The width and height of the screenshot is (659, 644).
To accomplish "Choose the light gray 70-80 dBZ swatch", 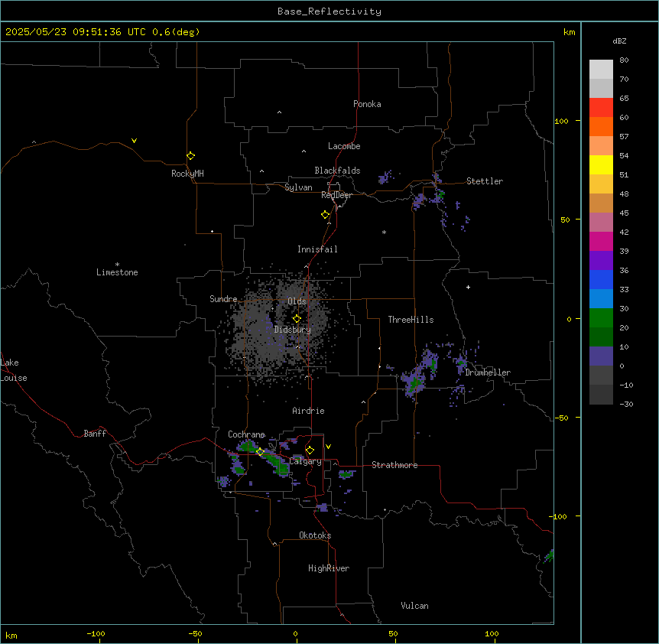I will tap(601, 70).
